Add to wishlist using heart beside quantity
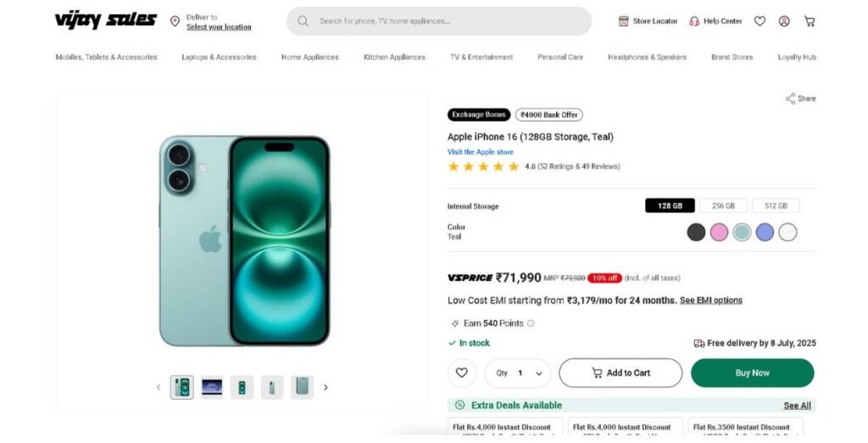Image resolution: width=868 pixels, height=443 pixels. [x=461, y=373]
